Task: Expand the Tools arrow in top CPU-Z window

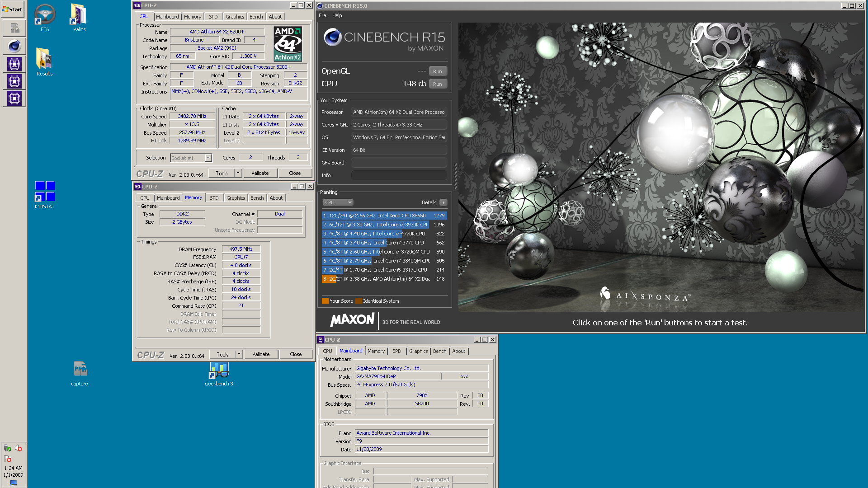Action: 238,173
